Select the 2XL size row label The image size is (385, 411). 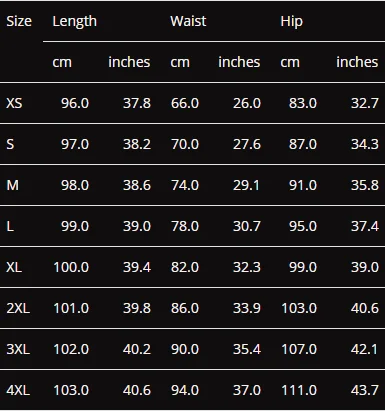18,308
